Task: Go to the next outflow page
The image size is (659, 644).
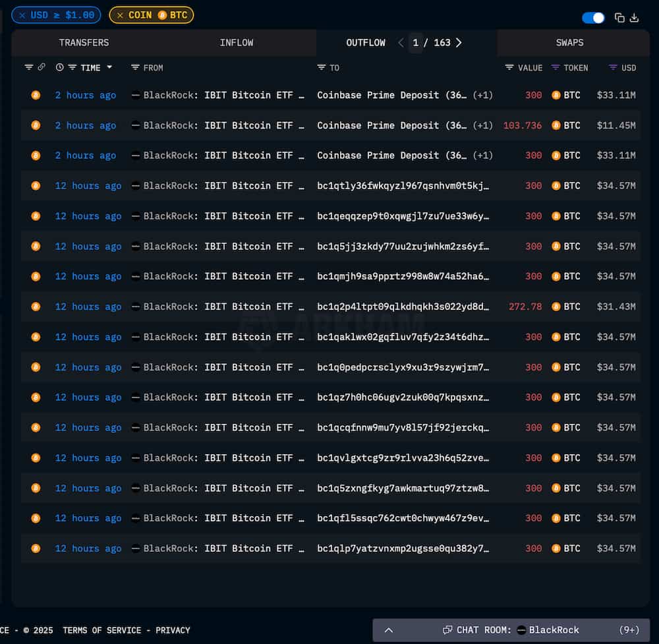Action: click(459, 42)
